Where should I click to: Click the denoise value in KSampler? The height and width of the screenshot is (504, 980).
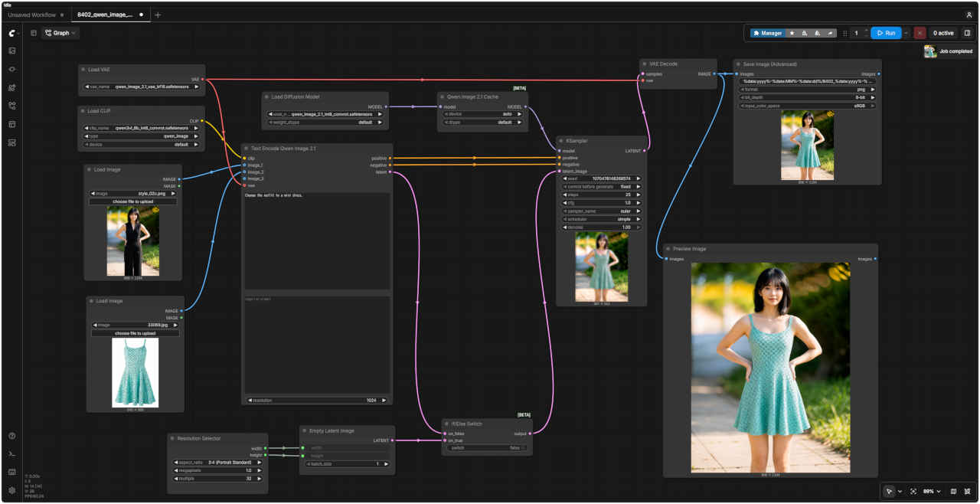(x=603, y=227)
